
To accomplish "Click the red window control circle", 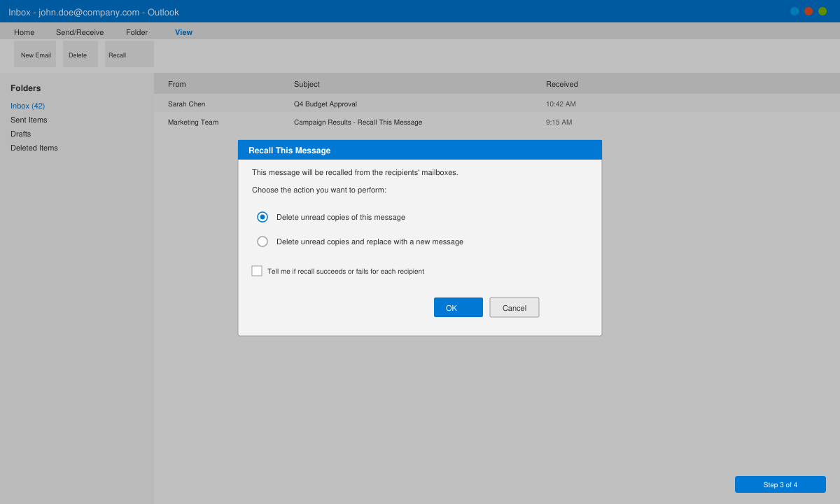I will 808,11.
